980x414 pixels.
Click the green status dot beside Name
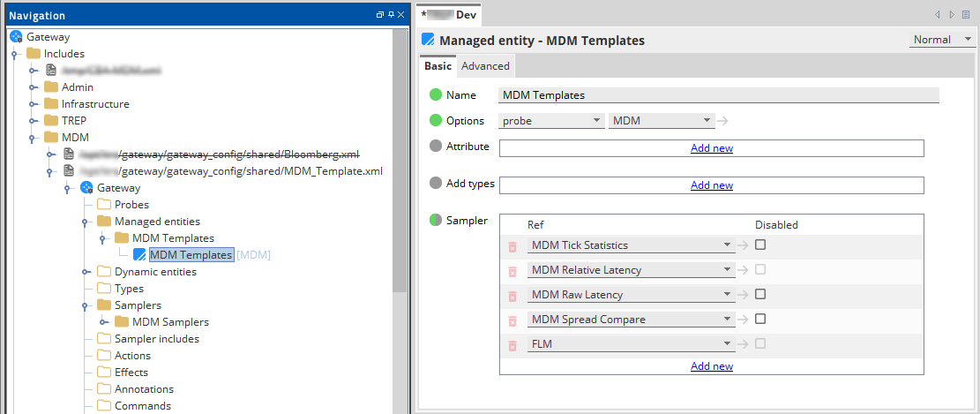point(435,95)
